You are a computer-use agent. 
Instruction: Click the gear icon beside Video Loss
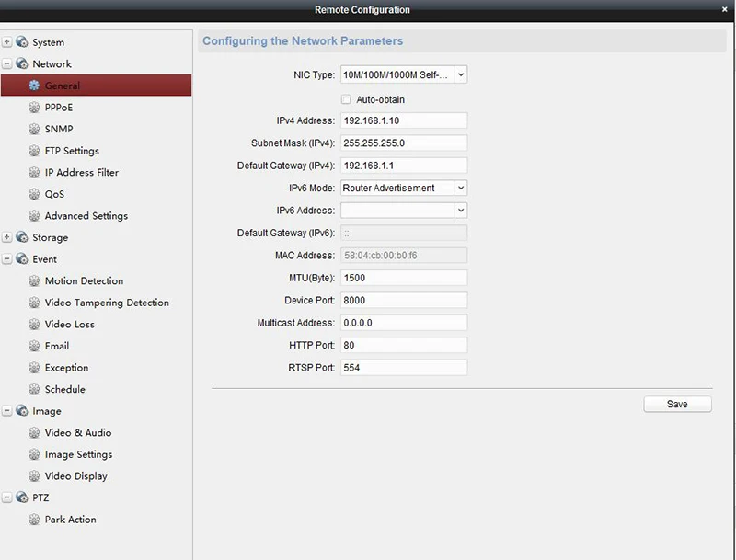coord(34,324)
